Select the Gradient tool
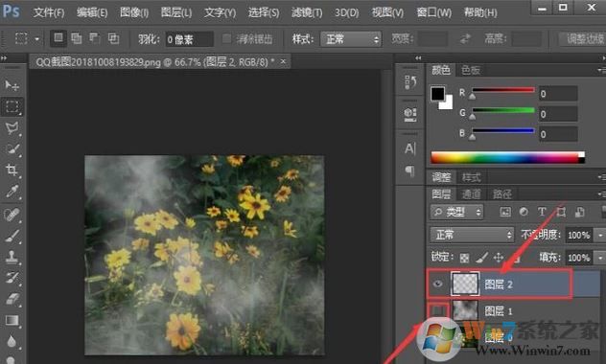Image resolution: width=606 pixels, height=364 pixels. 12,320
